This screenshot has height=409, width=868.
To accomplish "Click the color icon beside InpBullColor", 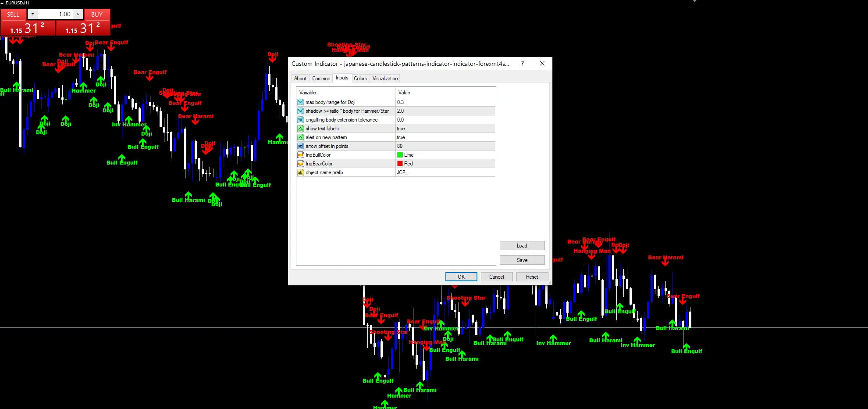I will click(x=300, y=155).
